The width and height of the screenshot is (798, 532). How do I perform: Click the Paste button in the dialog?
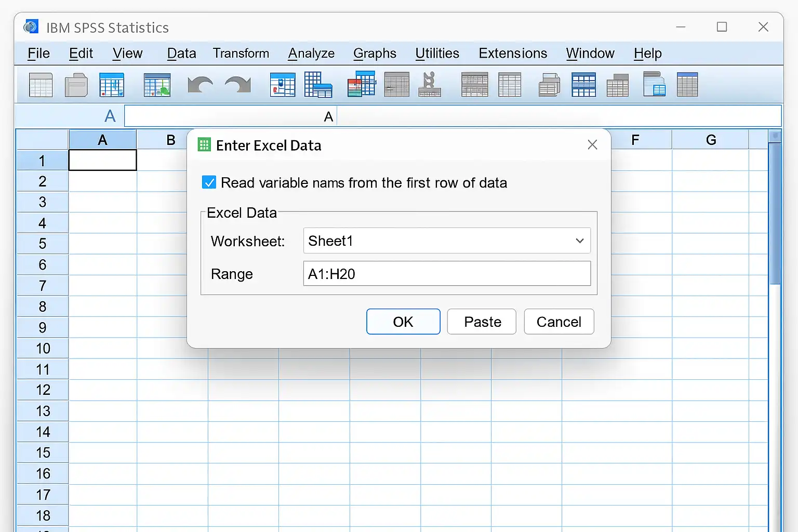[482, 322]
